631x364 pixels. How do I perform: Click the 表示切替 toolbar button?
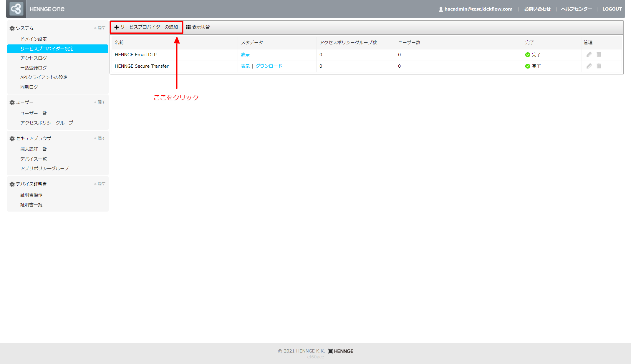[198, 27]
